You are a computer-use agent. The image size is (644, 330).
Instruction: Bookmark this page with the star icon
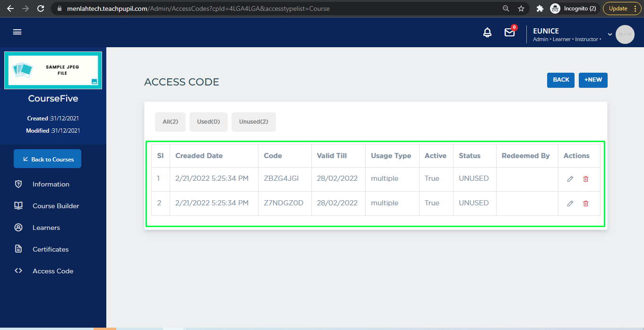pos(521,8)
